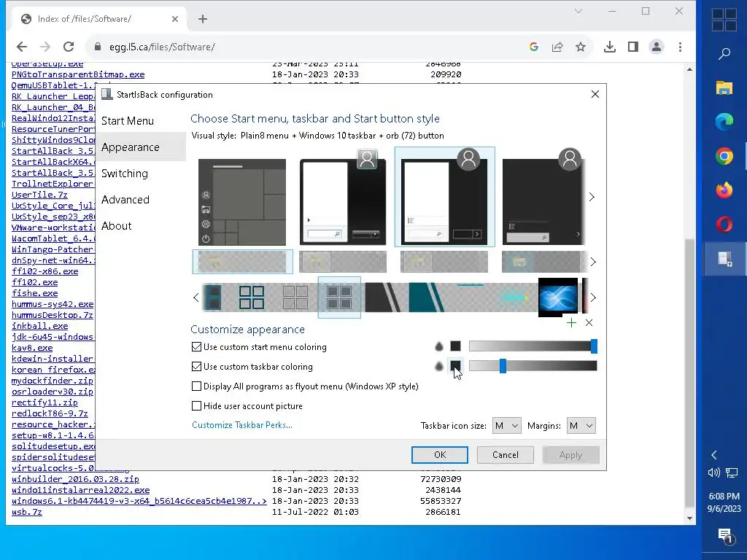Open Windows Start button in taskbar
Screen dimensions: 747x560
724,20
